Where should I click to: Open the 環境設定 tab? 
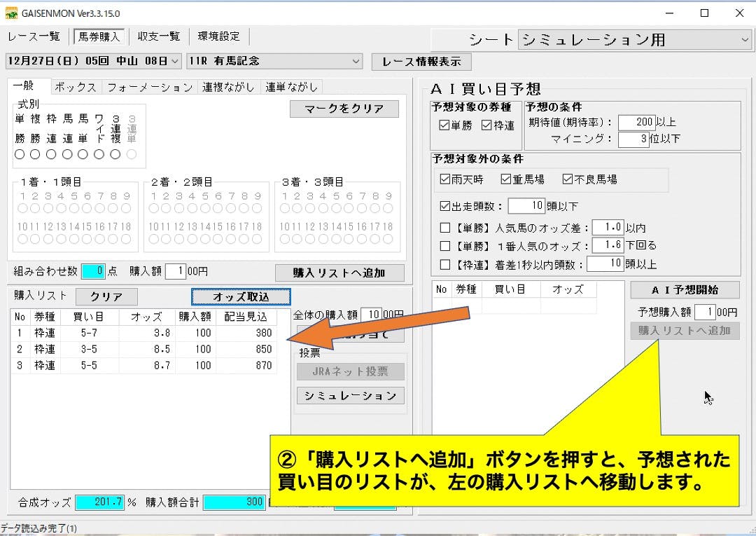pos(219,36)
